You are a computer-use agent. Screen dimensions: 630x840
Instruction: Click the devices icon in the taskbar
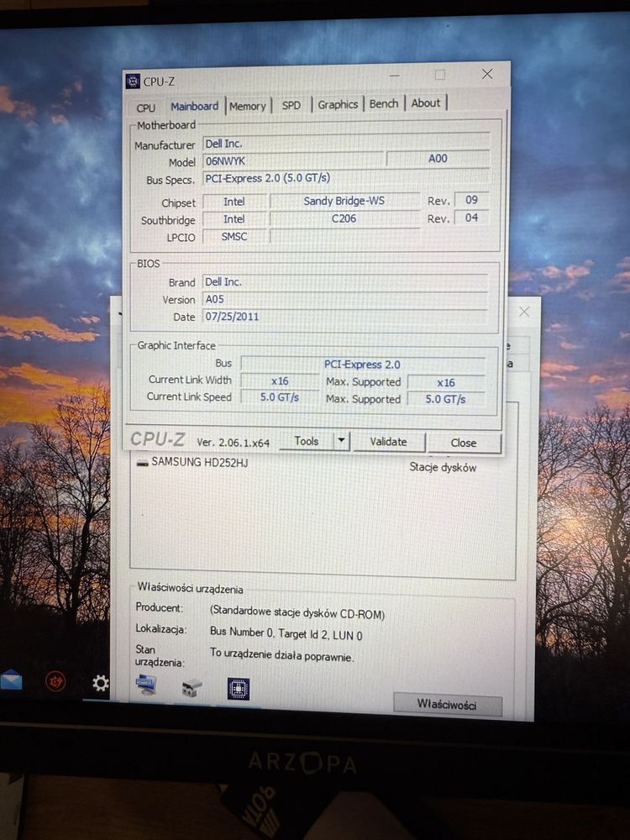coord(192,687)
